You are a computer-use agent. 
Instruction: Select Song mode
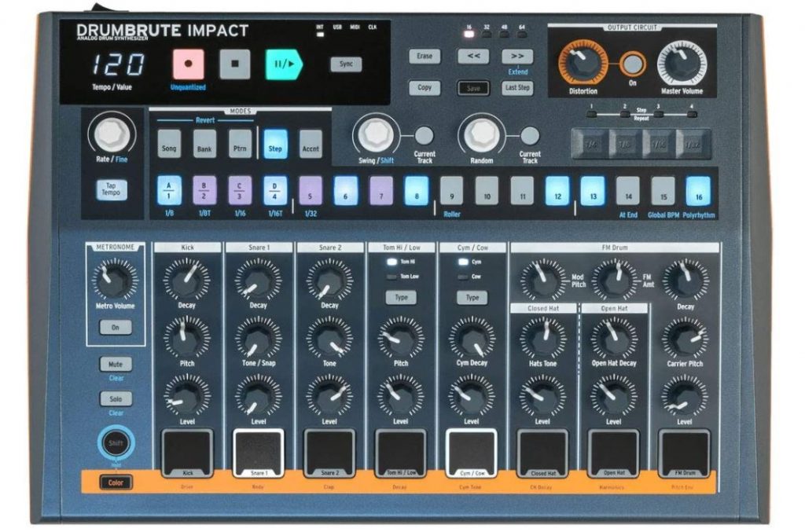pyautogui.click(x=169, y=144)
